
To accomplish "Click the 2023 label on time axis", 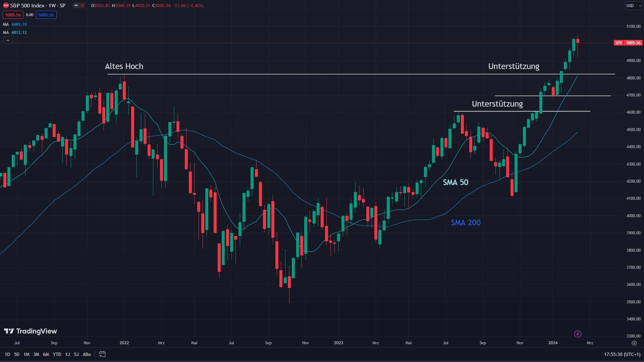I will [x=338, y=343].
